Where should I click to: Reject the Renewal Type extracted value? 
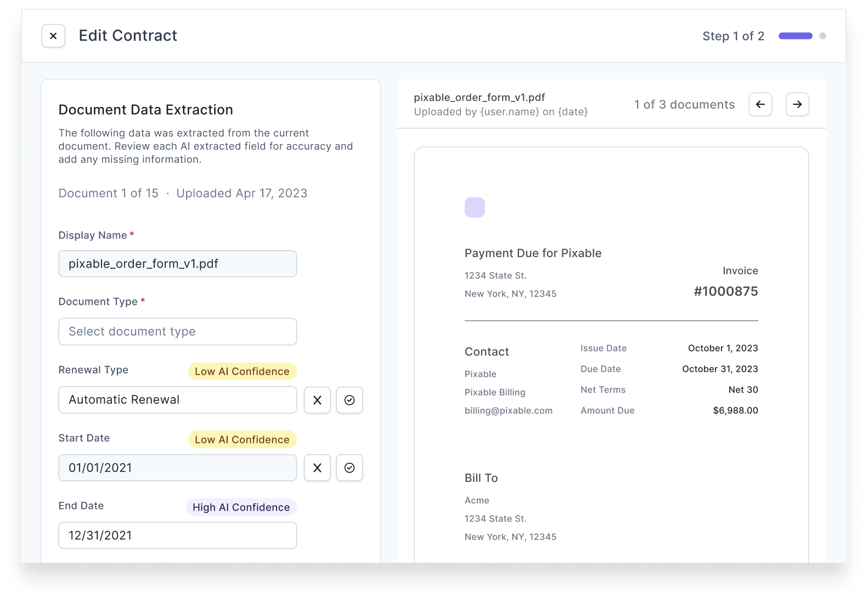coord(317,400)
